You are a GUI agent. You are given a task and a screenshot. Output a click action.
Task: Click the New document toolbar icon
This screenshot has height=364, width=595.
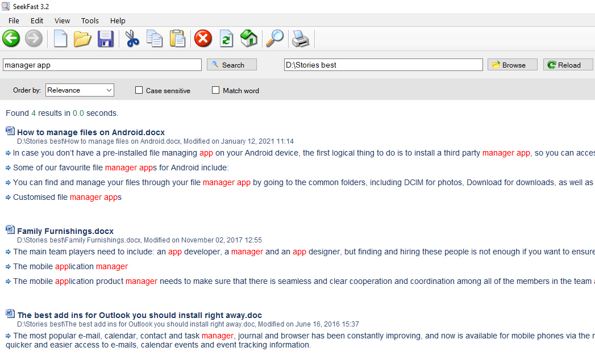tap(60, 39)
